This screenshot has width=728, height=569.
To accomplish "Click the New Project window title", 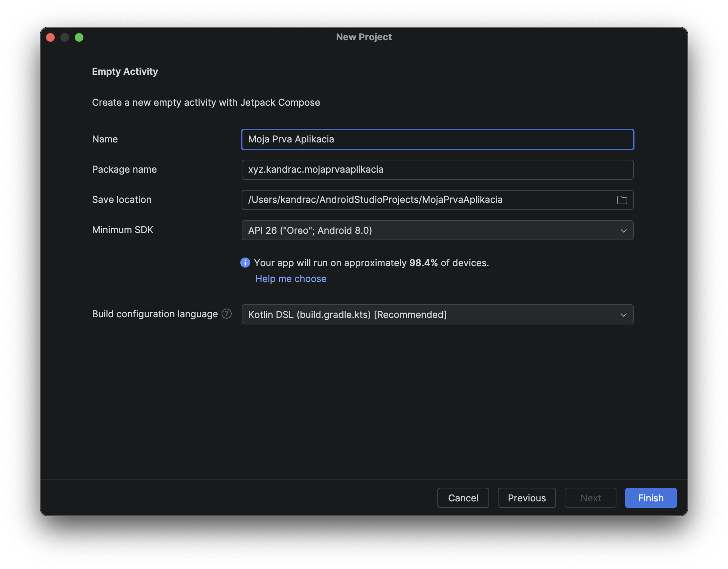I will (x=364, y=37).
